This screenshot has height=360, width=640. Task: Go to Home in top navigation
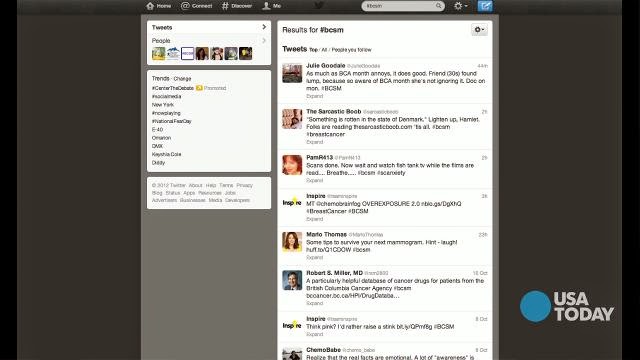coord(159,6)
